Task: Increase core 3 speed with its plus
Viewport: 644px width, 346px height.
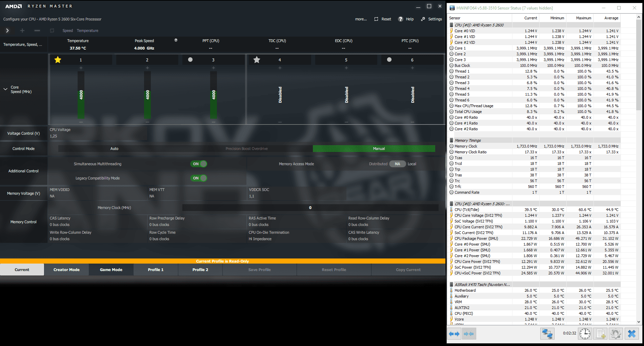Action: click(214, 68)
